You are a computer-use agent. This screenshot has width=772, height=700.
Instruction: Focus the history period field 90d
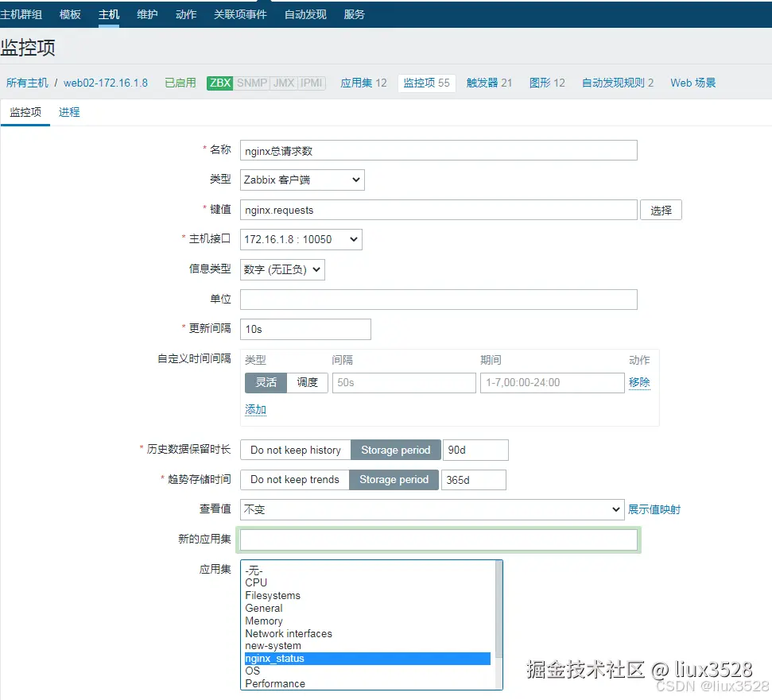coord(475,450)
